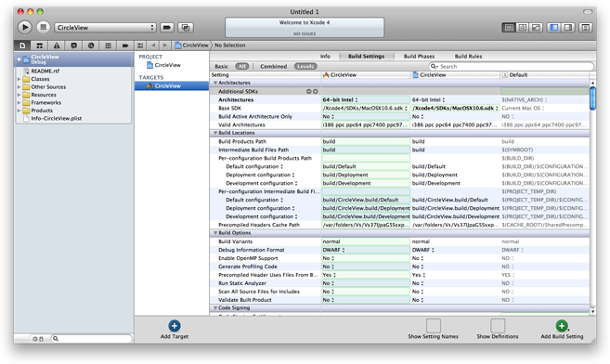Click the Run play button

coord(24,27)
